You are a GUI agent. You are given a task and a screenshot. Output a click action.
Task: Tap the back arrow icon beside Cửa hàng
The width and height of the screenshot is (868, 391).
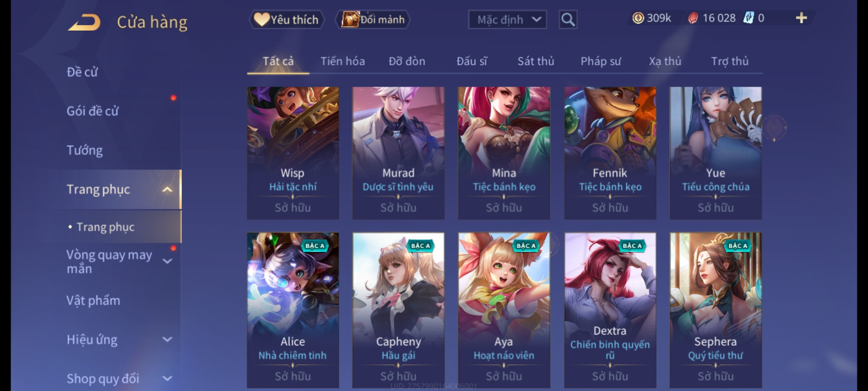84,22
